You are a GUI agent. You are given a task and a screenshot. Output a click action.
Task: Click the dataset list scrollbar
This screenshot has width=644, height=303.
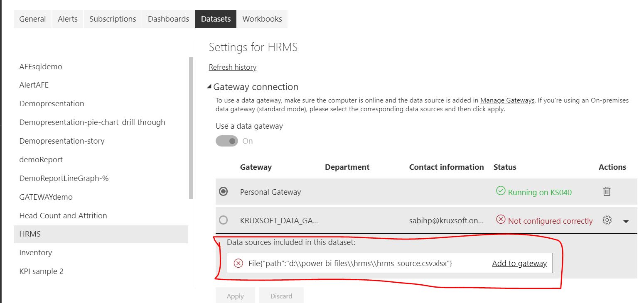click(191, 128)
